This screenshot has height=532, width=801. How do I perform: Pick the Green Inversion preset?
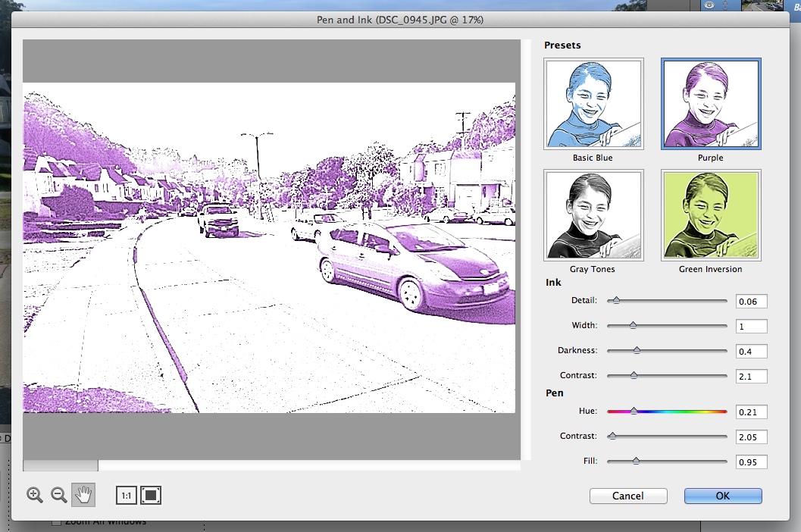[711, 215]
